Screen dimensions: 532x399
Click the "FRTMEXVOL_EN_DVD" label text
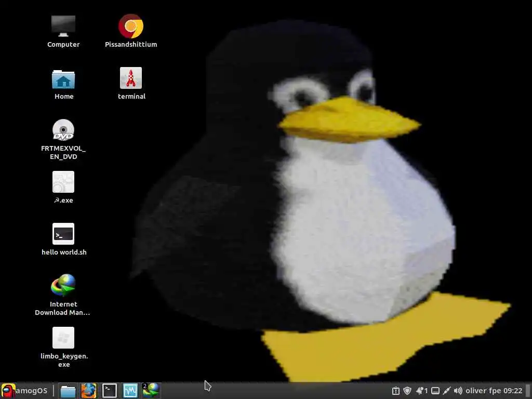[x=63, y=152]
